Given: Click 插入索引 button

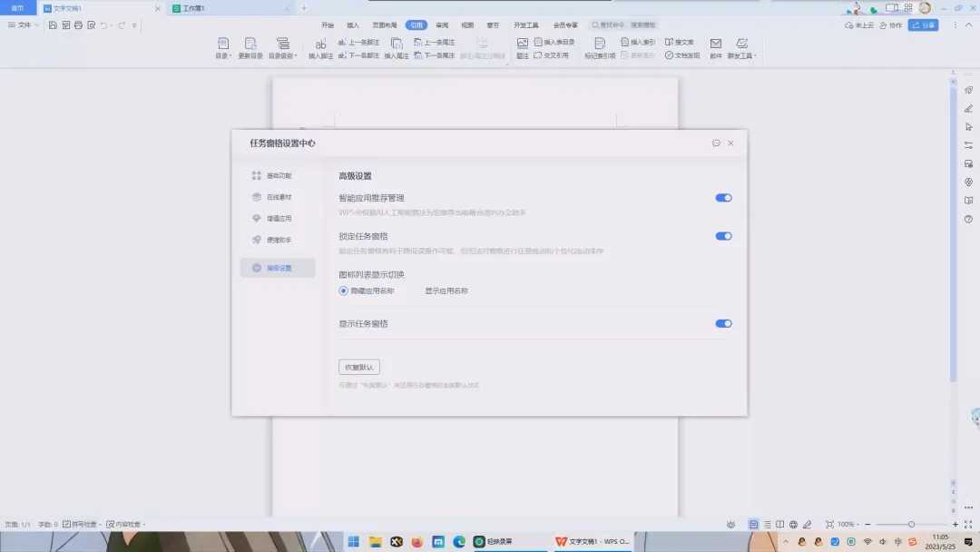Looking at the screenshot, I should pos(638,43).
